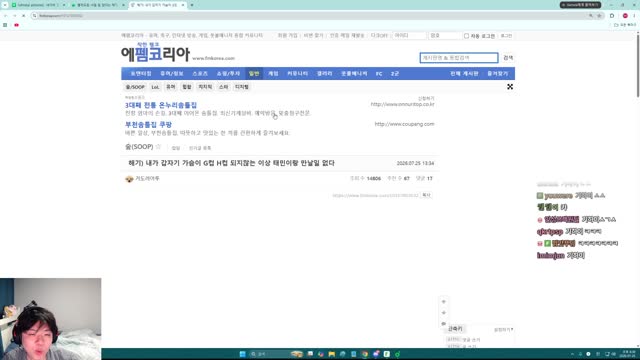Click the scroll-up arrow floating button
The height and width of the screenshot is (360, 640).
[444, 302]
